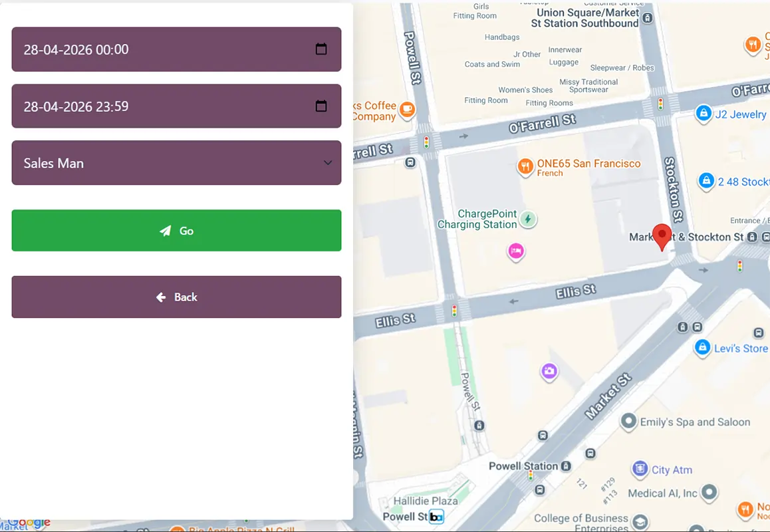The width and height of the screenshot is (770, 532).
Task: Click Emily's Spa and Saloon marker icon
Action: point(628,422)
